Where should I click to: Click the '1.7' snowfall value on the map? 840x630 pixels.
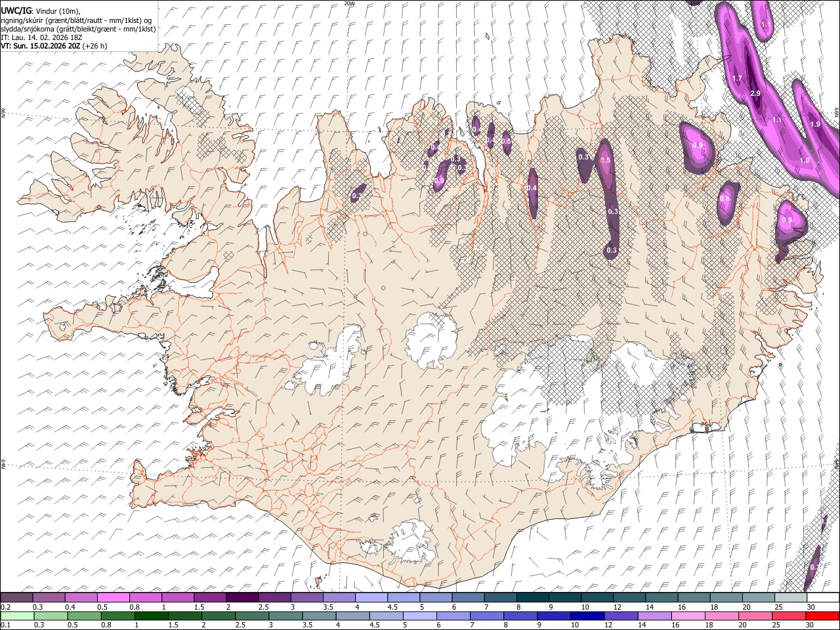737,78
